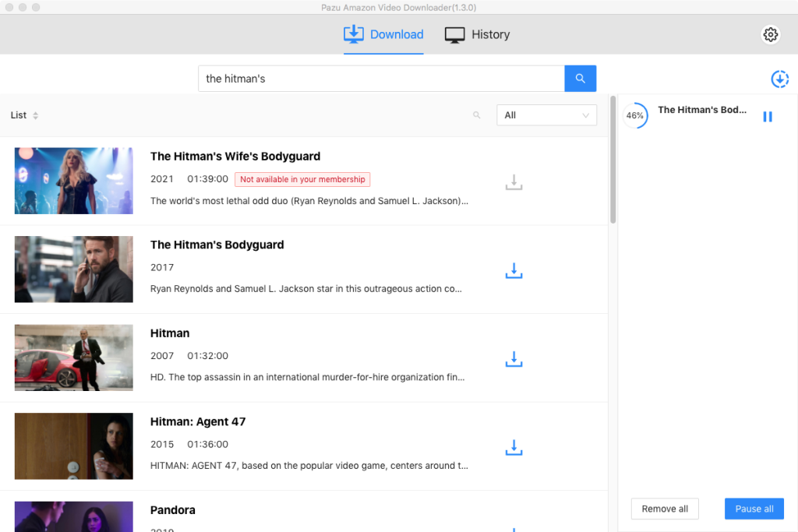The height and width of the screenshot is (532, 798).
Task: Click the duration '01:36:00'
Action: pyautogui.click(x=207, y=445)
